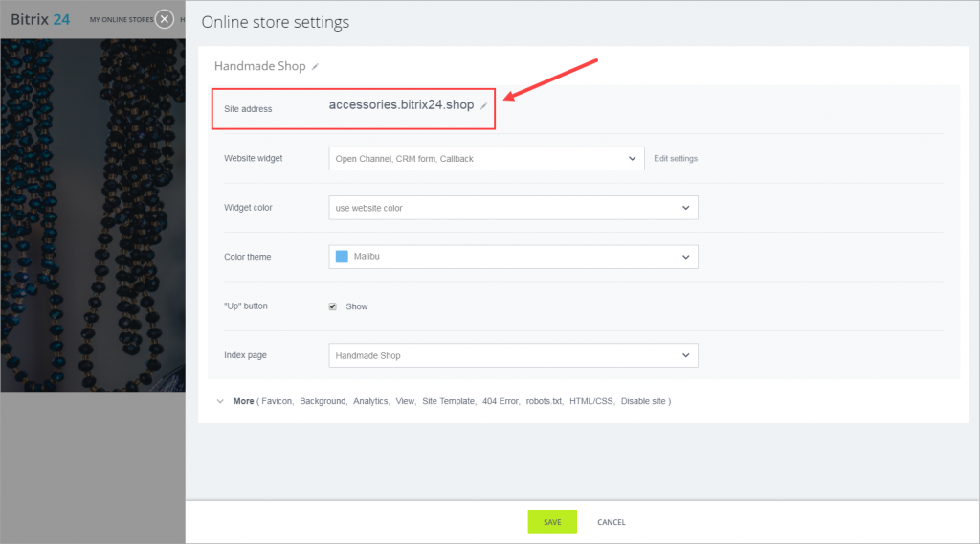Click Disable site link
The image size is (980, 544).
[643, 401]
